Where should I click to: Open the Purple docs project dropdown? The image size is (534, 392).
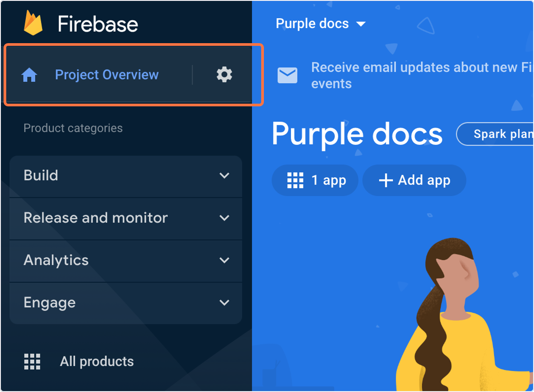point(320,24)
